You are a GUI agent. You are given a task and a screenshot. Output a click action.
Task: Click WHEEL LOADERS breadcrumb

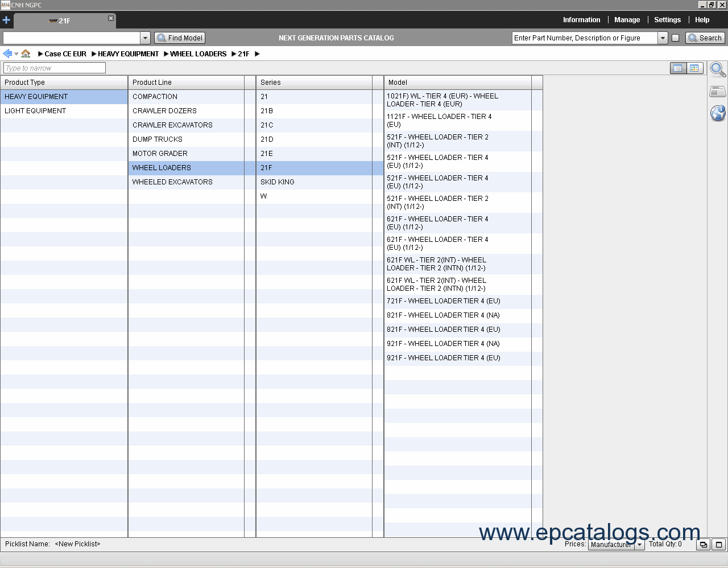(x=198, y=54)
